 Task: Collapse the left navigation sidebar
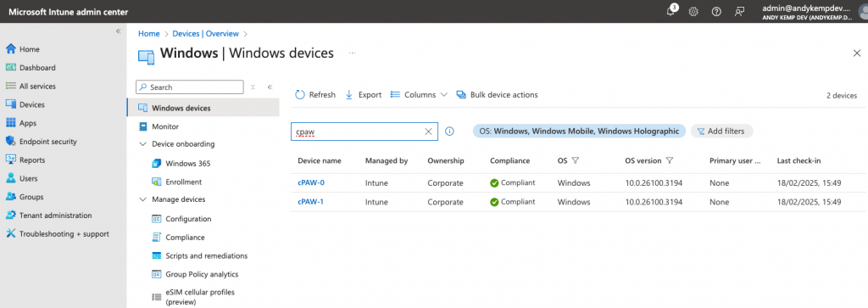point(118,31)
